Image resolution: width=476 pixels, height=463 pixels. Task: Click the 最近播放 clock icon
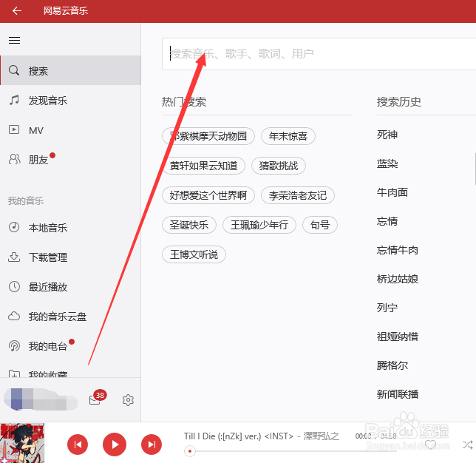[x=14, y=286]
